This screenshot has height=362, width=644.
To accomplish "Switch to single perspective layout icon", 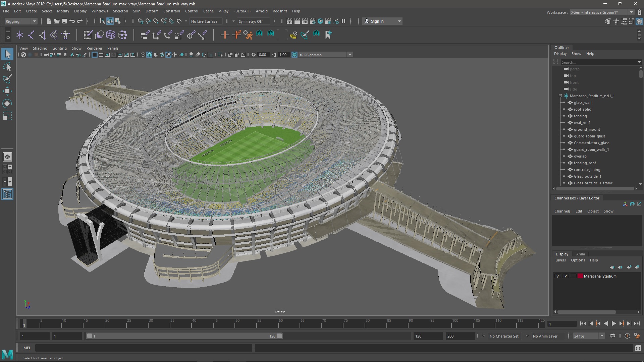I will point(7,157).
